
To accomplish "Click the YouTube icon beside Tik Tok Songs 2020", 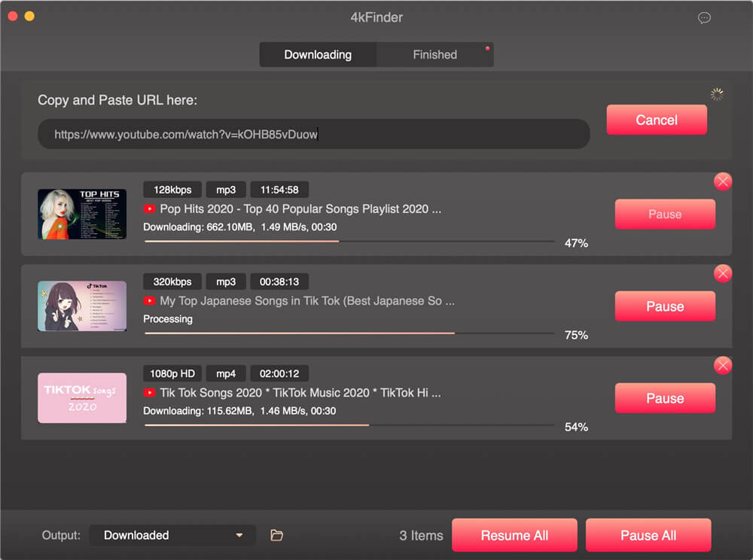I will pyautogui.click(x=149, y=392).
